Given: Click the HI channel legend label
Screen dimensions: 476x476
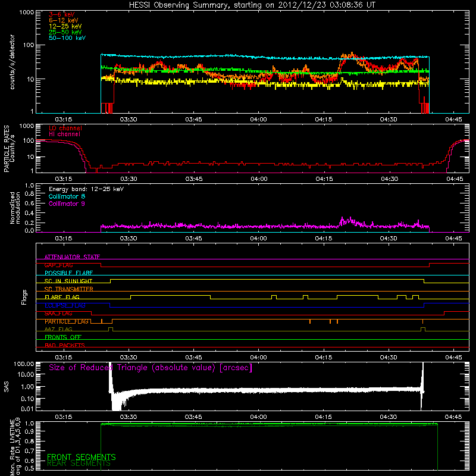Looking at the screenshot, I should point(64,134).
